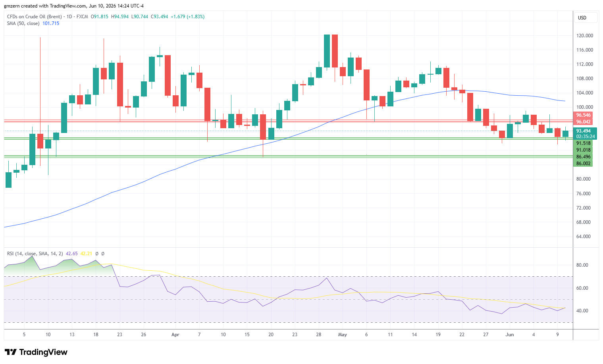Screen dimensions: 603x364
Task: Click the red 96.546 price label
Action: click(583, 115)
